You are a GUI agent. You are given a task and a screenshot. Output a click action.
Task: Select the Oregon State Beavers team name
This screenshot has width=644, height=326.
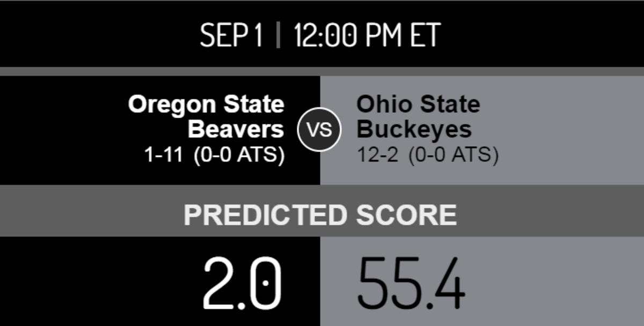tap(206, 117)
